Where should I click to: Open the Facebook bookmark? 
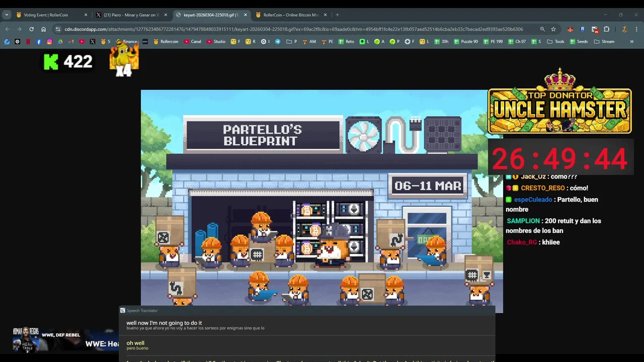pos(39,42)
